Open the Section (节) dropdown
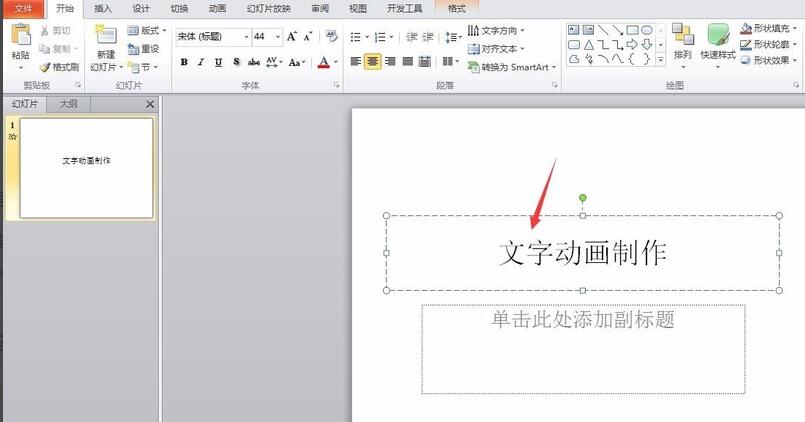Viewport: 805px width, 422px height. [x=143, y=67]
